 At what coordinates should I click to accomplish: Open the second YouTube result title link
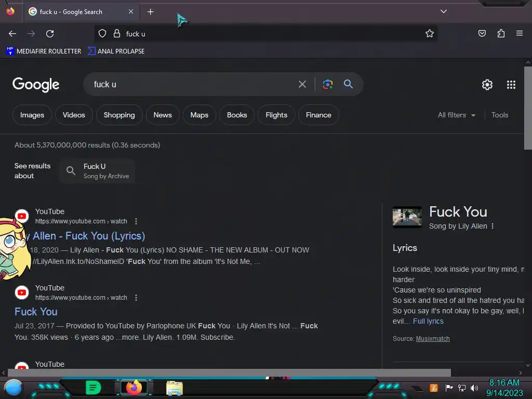[x=36, y=312]
